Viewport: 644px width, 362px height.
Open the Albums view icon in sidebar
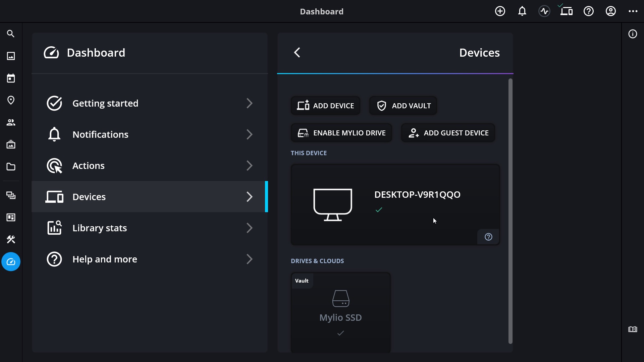(11, 144)
